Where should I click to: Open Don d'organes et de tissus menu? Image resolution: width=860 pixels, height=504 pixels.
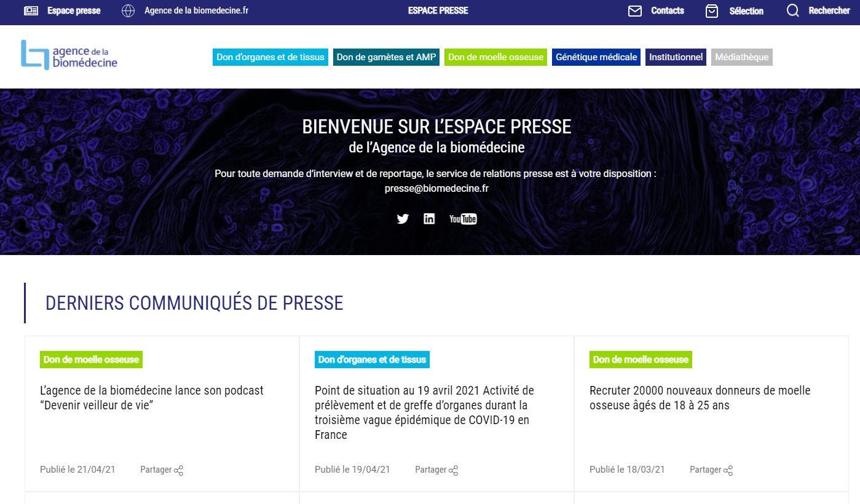(x=270, y=57)
